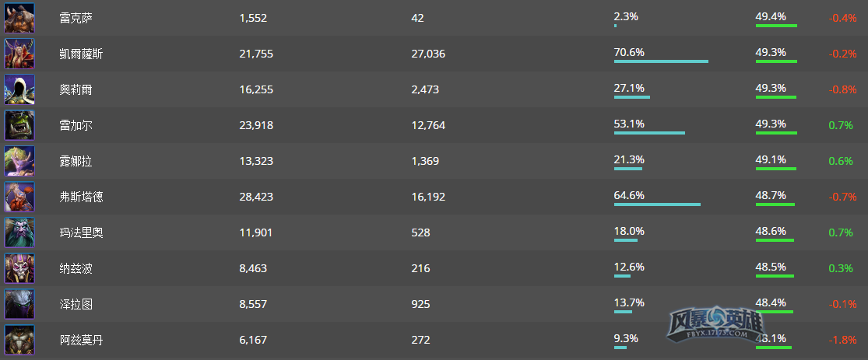Click the 凱爾薩斯 hero portrait icon
The height and width of the screenshot is (360, 868).
pos(19,54)
